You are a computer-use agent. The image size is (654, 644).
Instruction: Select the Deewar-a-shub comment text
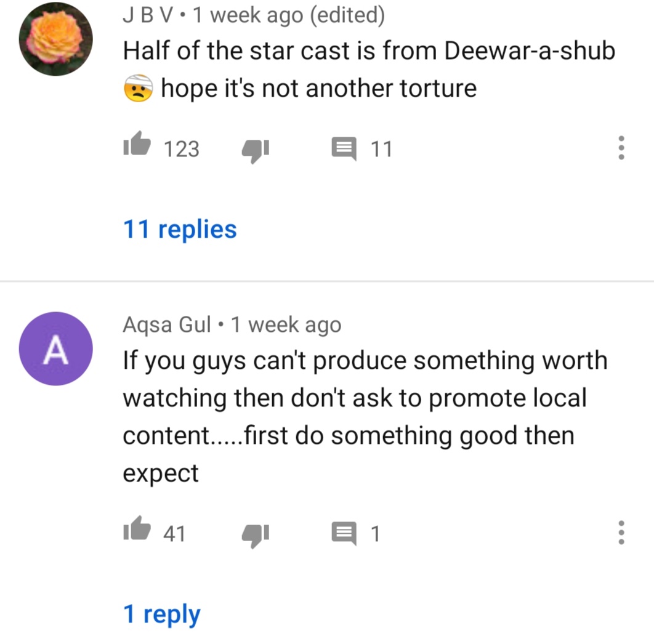pos(369,69)
